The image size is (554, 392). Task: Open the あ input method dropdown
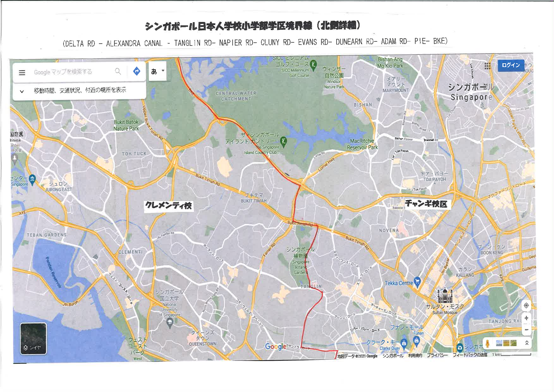pyautogui.click(x=157, y=71)
